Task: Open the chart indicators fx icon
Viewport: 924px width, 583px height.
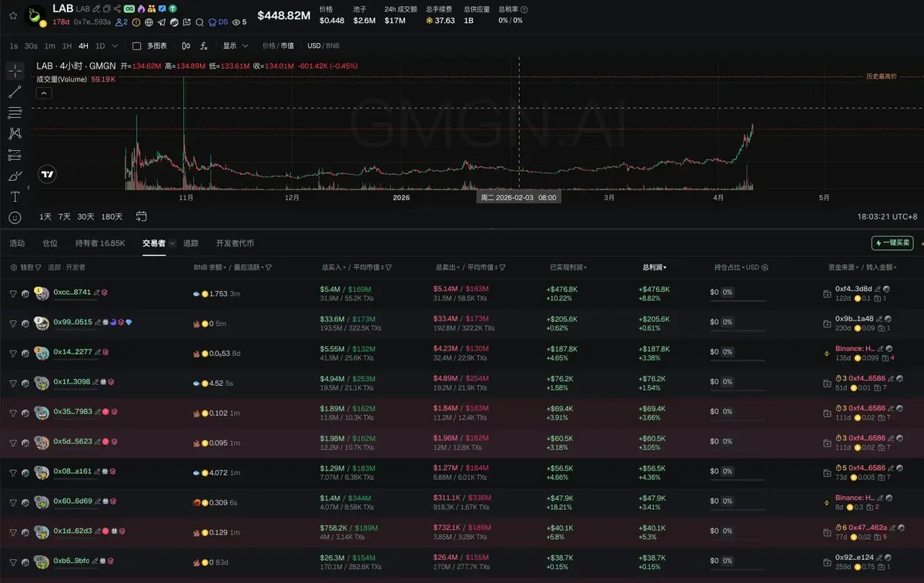Action: pos(203,46)
